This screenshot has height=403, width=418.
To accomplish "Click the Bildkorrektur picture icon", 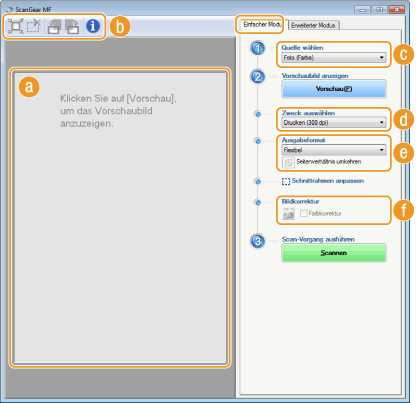I will [288, 213].
